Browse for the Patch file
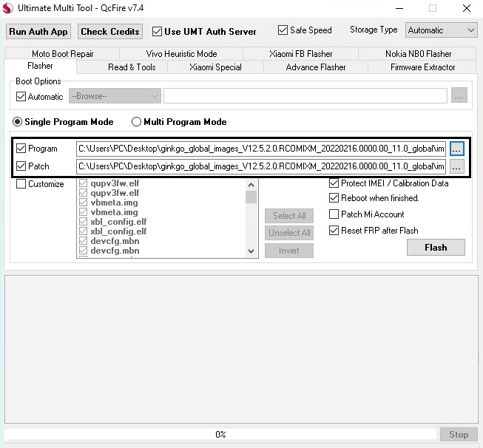The width and height of the screenshot is (483, 448). (456, 166)
